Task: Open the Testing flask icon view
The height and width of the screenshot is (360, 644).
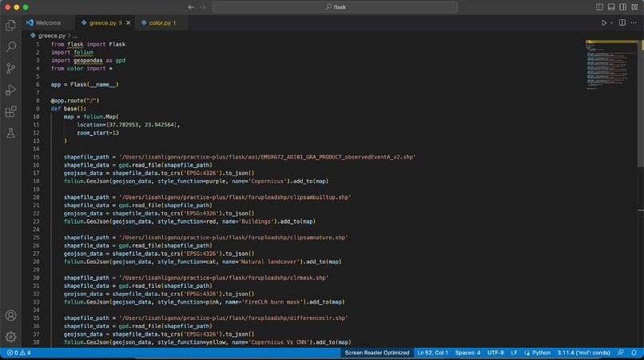Action: [10, 133]
